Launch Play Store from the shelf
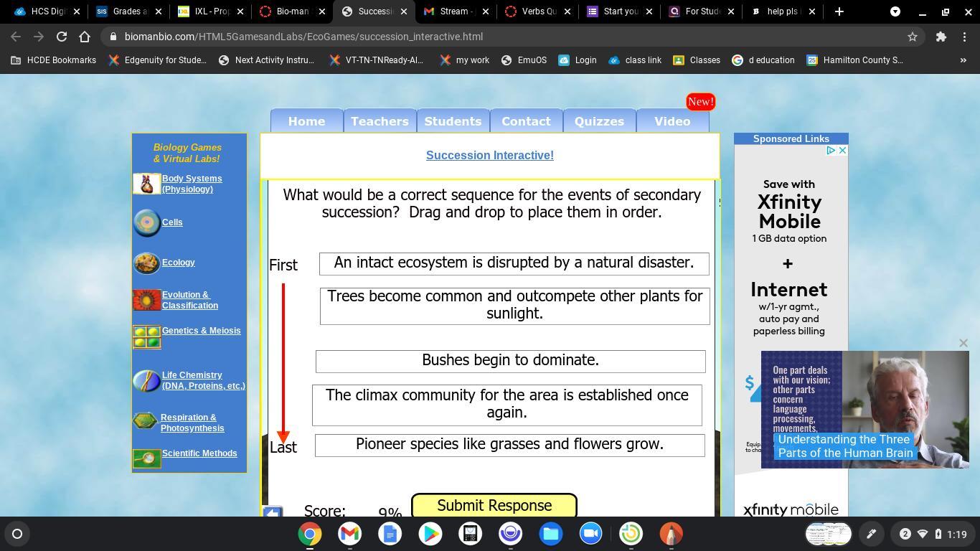The height and width of the screenshot is (551, 980). (x=430, y=534)
